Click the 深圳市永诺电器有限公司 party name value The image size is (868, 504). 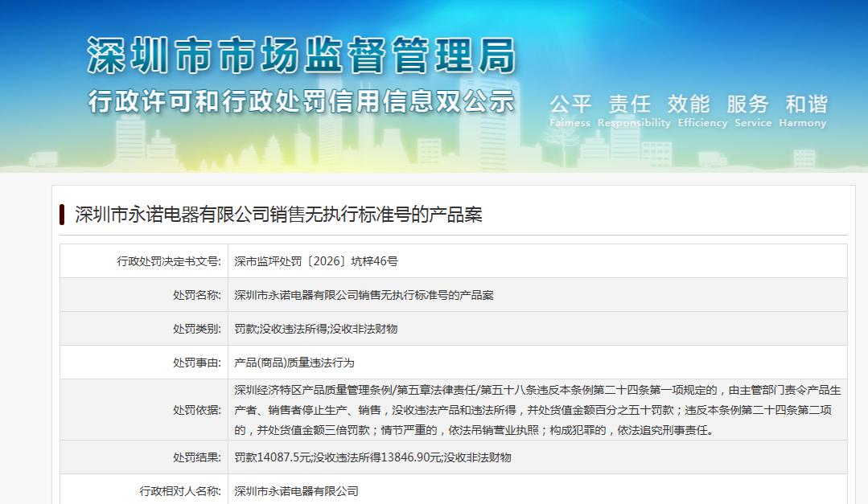pos(296,491)
